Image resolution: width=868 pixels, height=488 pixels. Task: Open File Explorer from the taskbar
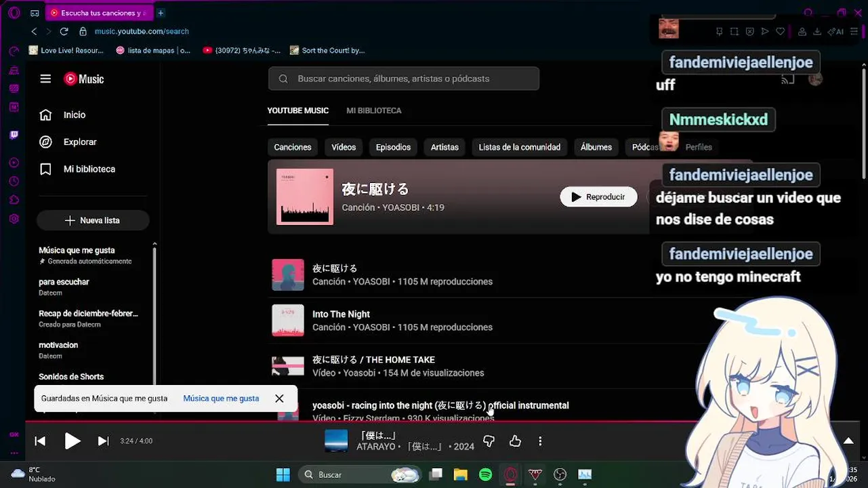tap(460, 474)
